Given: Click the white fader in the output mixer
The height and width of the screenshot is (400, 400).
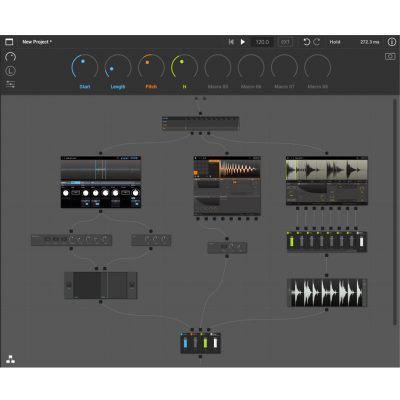Looking at the screenshot, I should (215, 343).
